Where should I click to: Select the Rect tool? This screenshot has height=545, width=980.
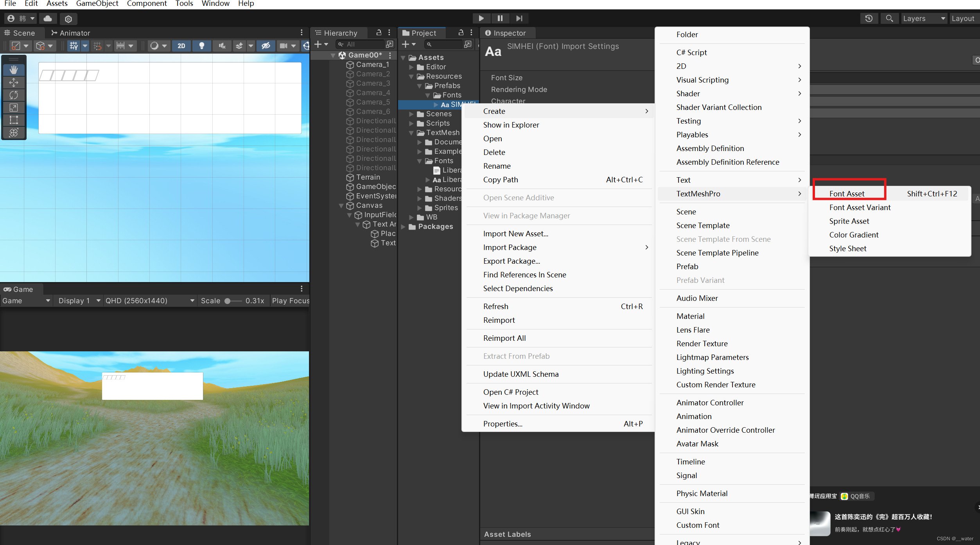[x=14, y=120]
